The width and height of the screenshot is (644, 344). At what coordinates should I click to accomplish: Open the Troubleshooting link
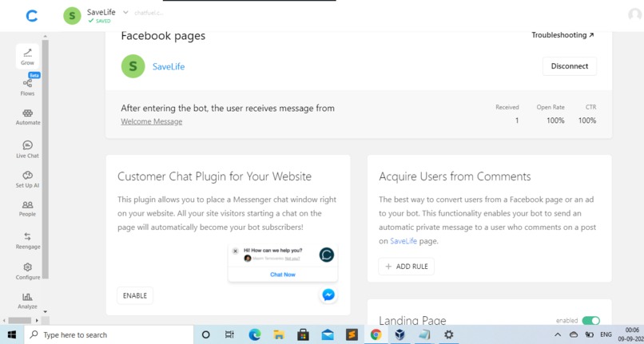tap(563, 35)
